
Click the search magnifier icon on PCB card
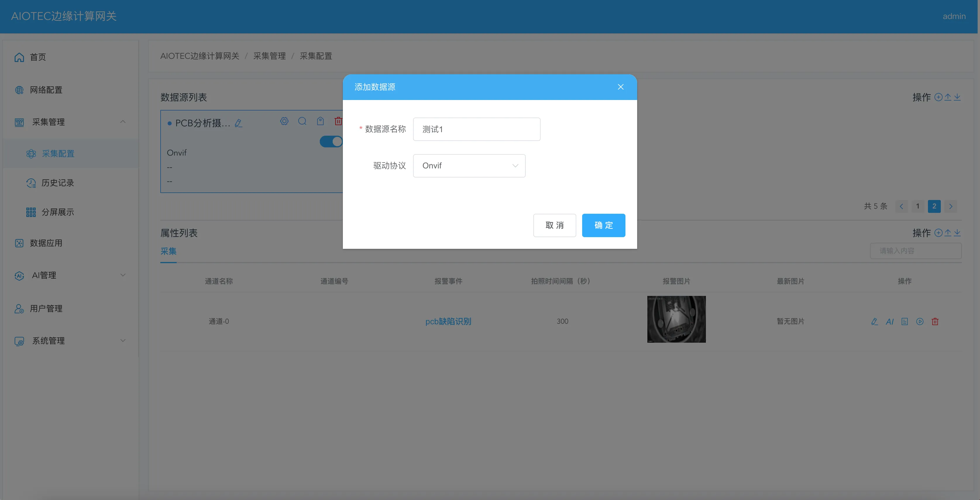click(302, 121)
